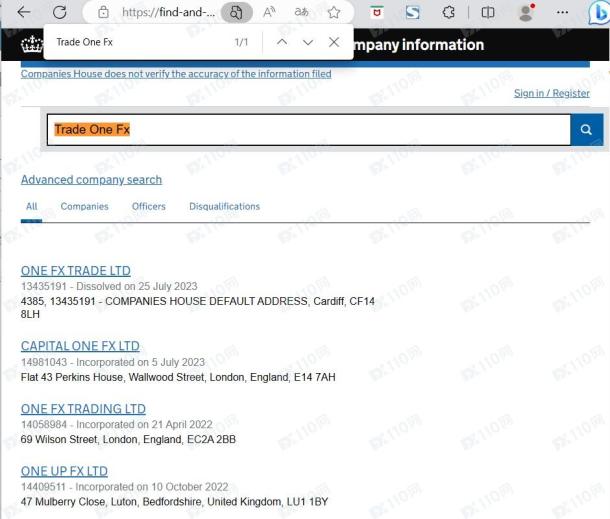The height and width of the screenshot is (519, 610).
Task: Click text '14058984 - Incorporated on 21 April 2022'
Action: click(x=117, y=424)
